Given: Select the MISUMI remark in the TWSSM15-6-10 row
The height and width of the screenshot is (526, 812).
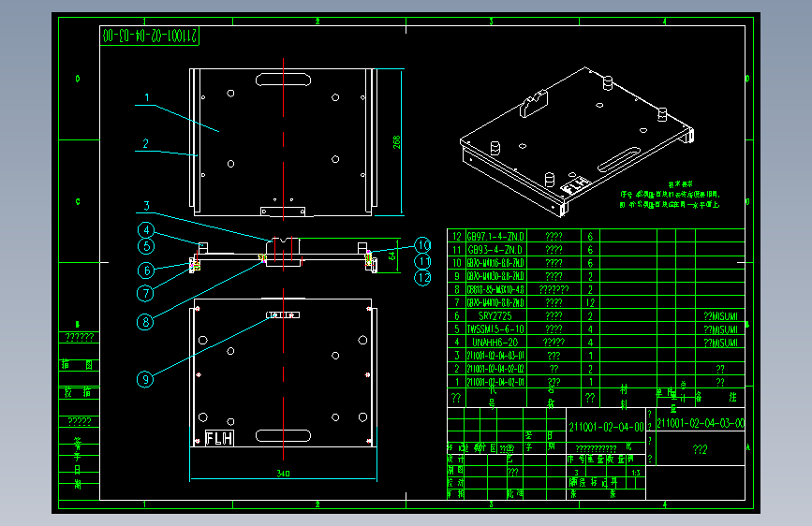Looking at the screenshot, I should pyautogui.click(x=720, y=329).
